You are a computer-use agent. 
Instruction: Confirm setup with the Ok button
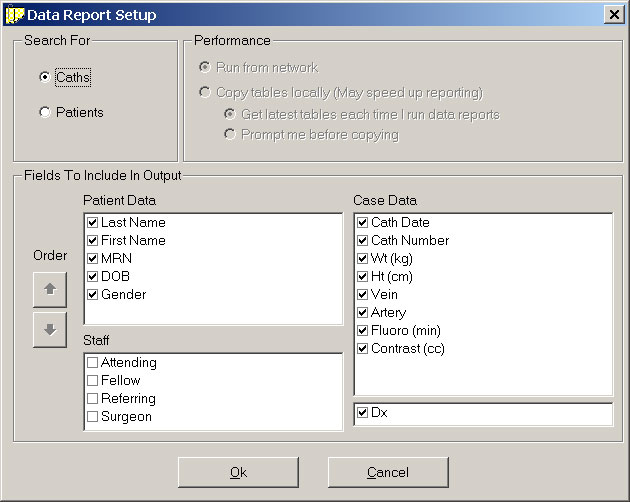point(238,472)
